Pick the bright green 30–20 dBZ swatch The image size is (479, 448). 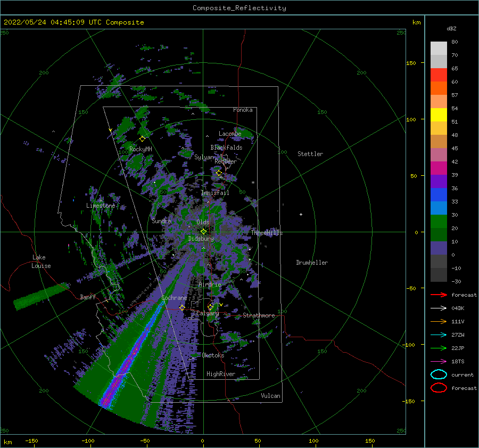439,222
